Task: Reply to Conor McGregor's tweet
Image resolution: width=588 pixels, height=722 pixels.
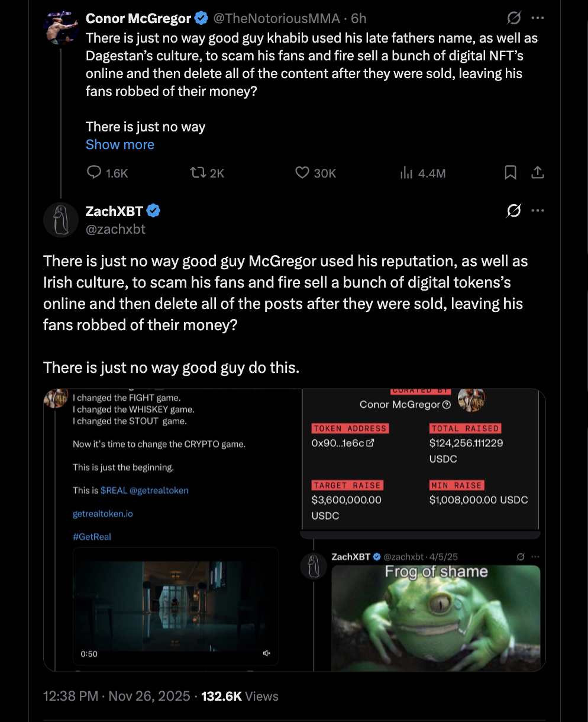Action: click(95, 173)
